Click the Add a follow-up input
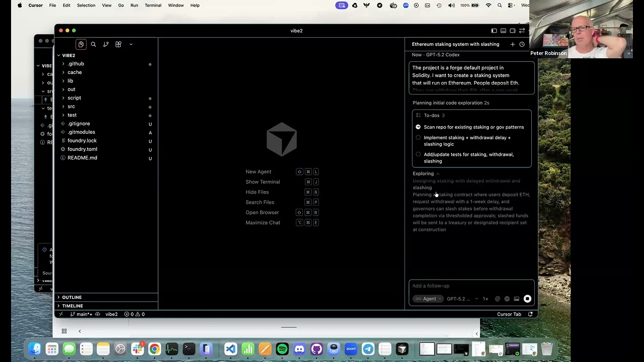 [x=471, y=286]
